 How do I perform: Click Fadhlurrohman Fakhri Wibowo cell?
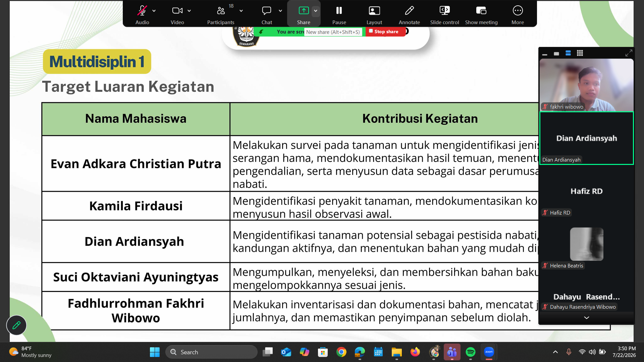136,310
